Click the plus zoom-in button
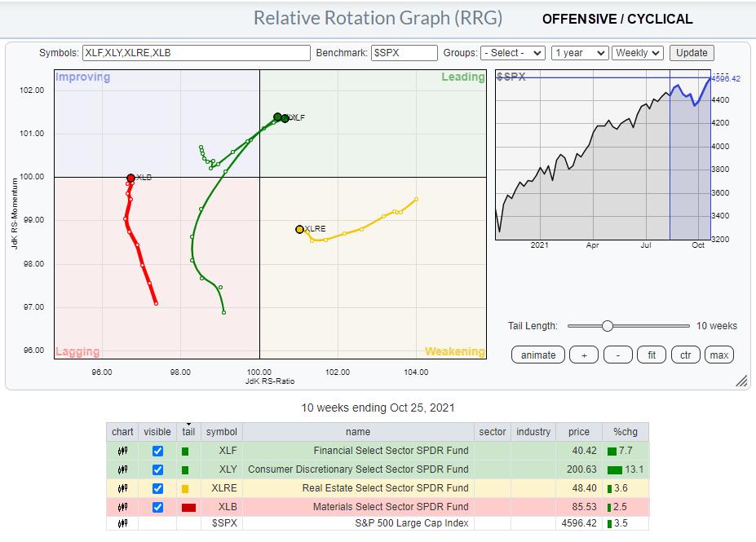This screenshot has height=542, width=756. click(584, 355)
